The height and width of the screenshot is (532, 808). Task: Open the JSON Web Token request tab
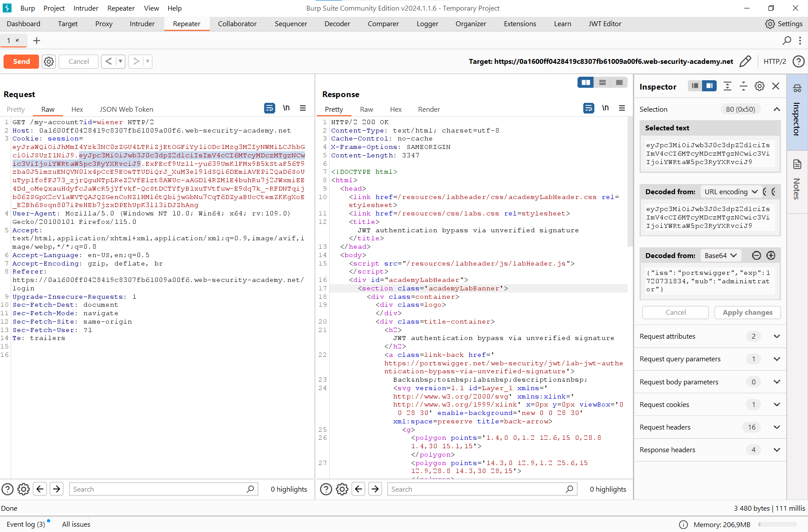[126, 109]
